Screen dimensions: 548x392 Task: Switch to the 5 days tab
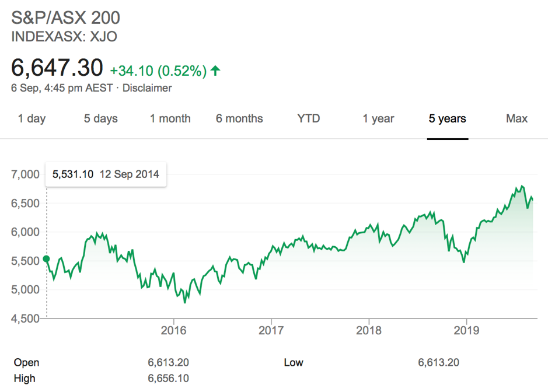click(x=100, y=118)
